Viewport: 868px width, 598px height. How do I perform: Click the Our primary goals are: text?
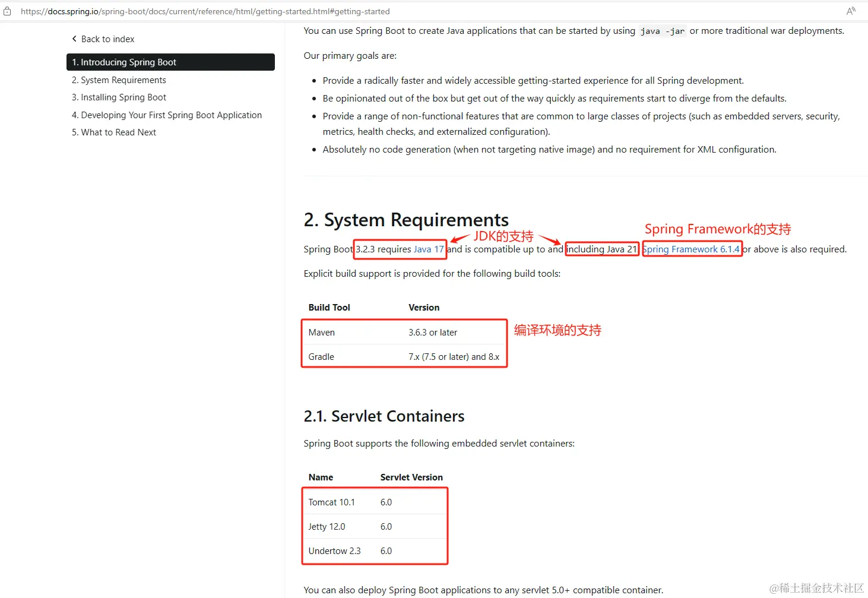350,56
